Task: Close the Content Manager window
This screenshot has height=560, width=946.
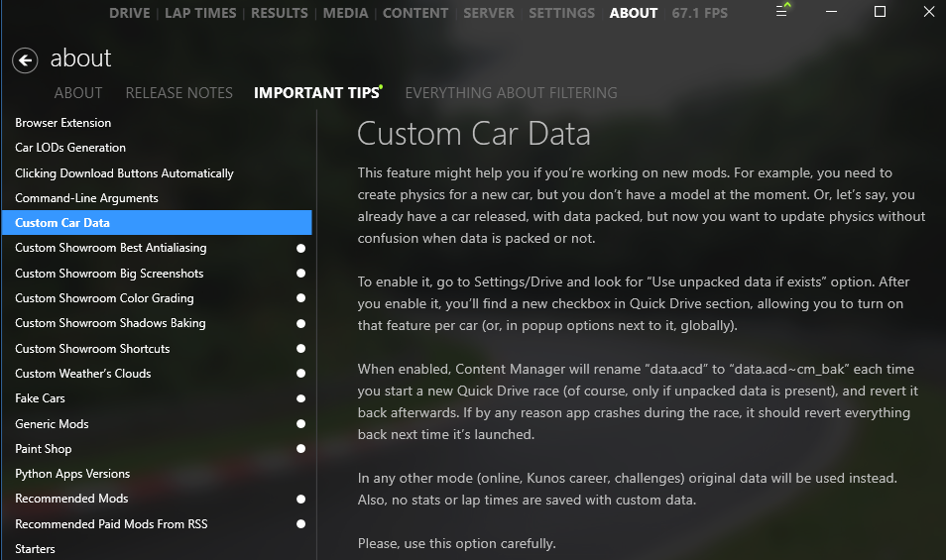Action: pyautogui.click(x=923, y=13)
